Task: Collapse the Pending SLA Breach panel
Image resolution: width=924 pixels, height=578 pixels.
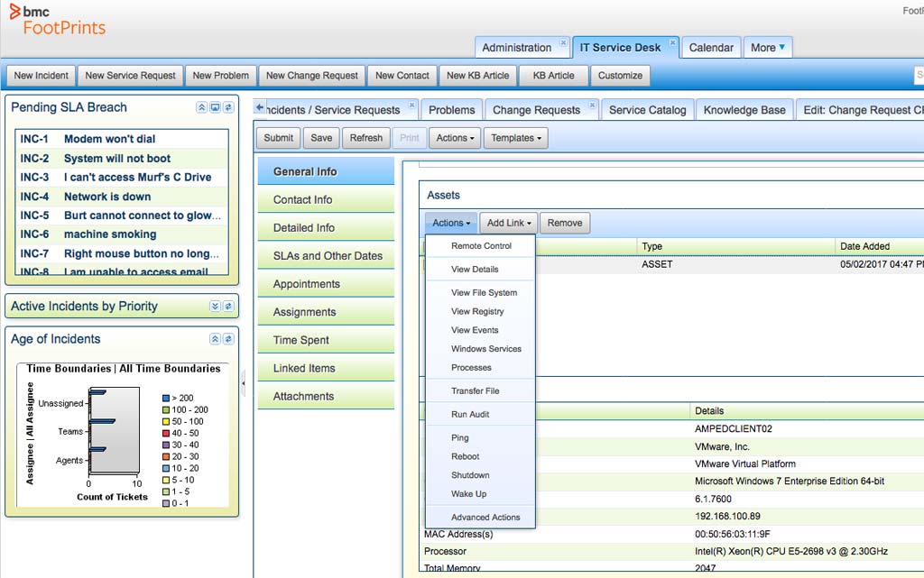Action: [201, 107]
